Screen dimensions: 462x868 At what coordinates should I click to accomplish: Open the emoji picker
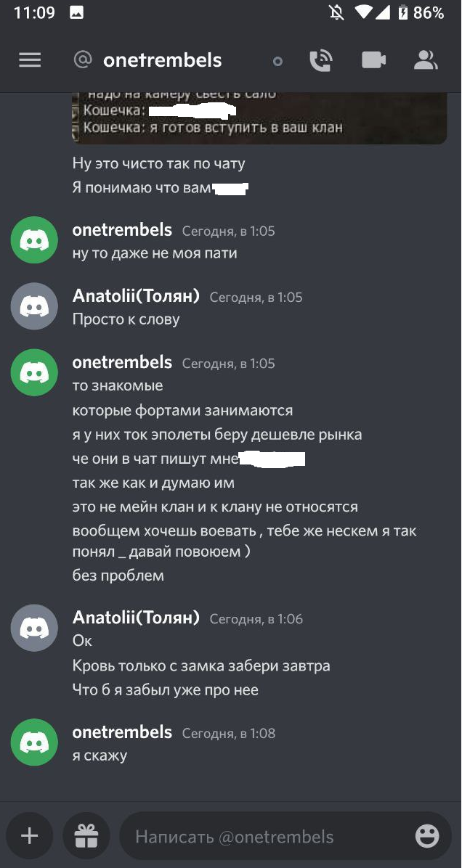click(426, 836)
